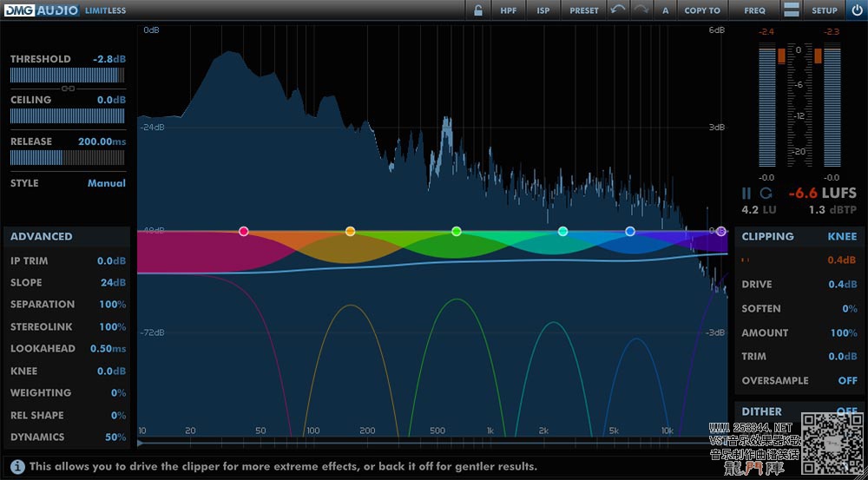The width and height of the screenshot is (868, 480).
Task: Open the STYLE Manual dropdown
Action: pyautogui.click(x=106, y=183)
